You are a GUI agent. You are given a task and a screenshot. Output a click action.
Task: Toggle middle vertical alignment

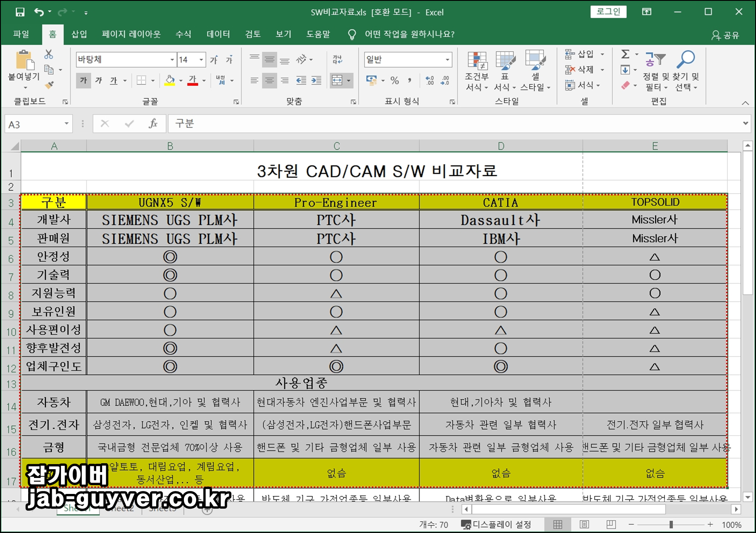[270, 60]
